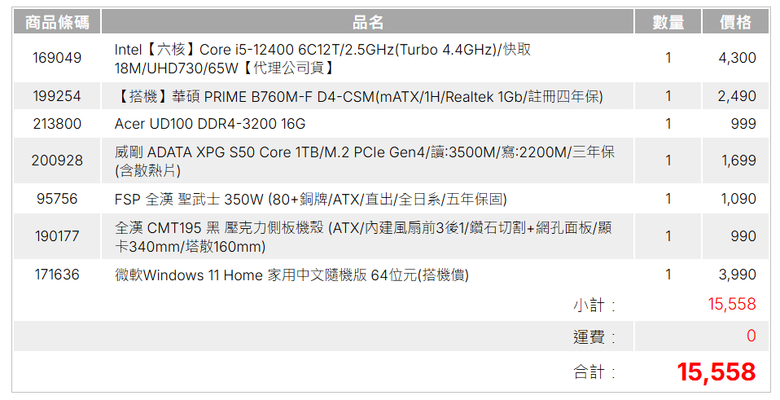Click product code 213800
The height and width of the screenshot is (400, 780).
pos(57,123)
